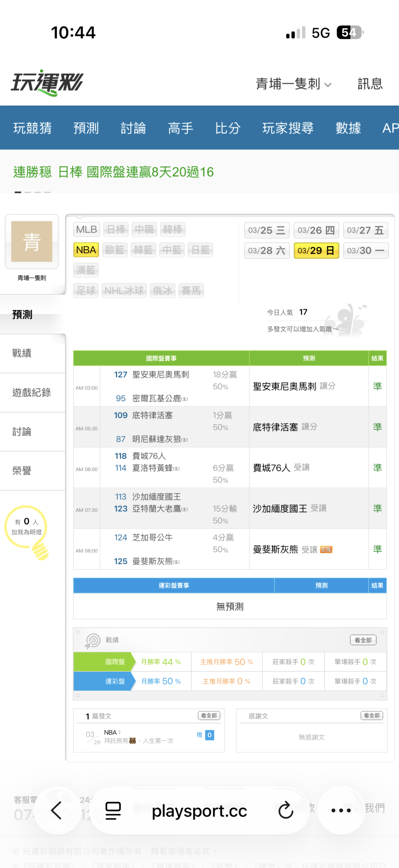Select the MLB league filter
Screen dimensions: 399x868
tap(86, 230)
